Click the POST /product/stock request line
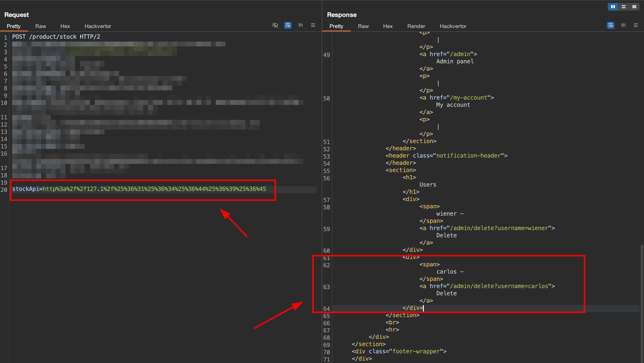Viewport: 644px width, 363px height. [56, 37]
